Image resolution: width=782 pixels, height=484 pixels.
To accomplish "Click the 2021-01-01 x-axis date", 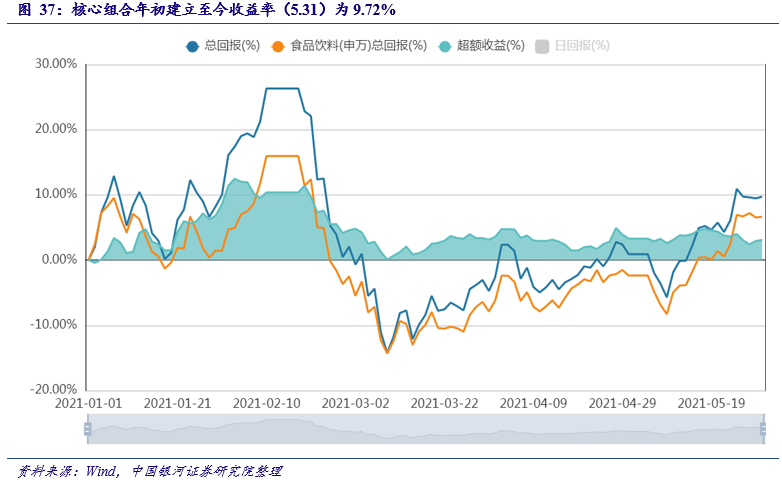I will (88, 403).
